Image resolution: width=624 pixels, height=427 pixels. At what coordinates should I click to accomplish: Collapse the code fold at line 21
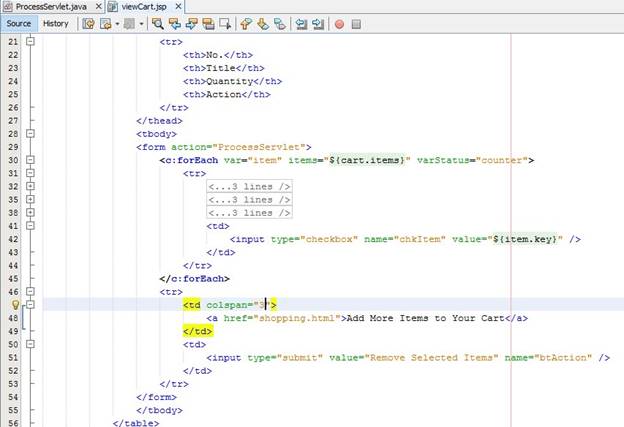(x=30, y=41)
